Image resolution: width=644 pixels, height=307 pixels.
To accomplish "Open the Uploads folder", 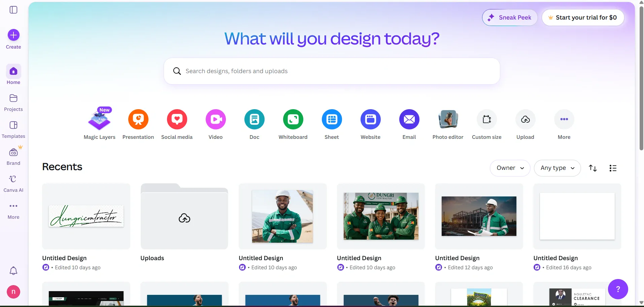I will pyautogui.click(x=184, y=216).
